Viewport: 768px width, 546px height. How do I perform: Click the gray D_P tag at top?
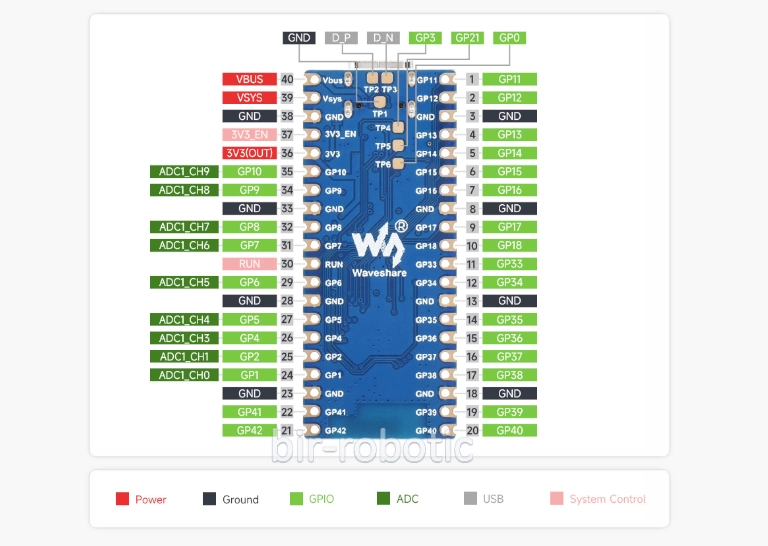pos(341,38)
